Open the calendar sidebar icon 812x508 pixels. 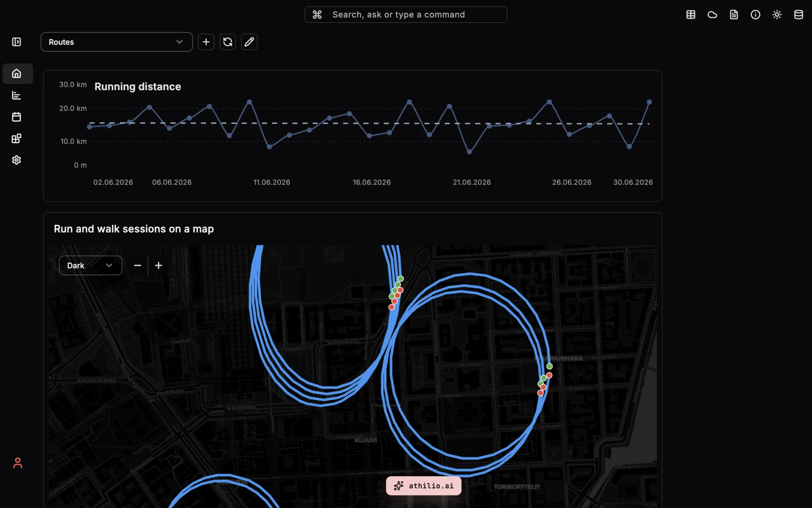17,117
